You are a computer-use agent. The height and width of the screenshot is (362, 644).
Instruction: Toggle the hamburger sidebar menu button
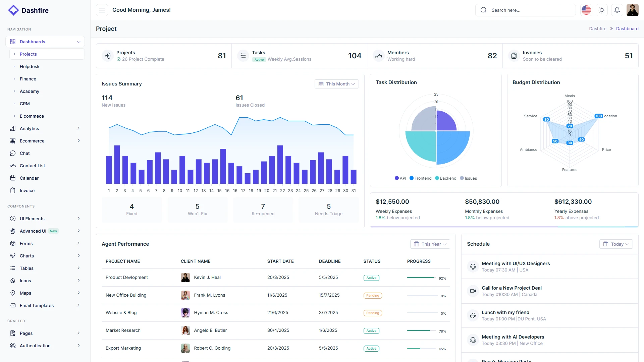102,10
